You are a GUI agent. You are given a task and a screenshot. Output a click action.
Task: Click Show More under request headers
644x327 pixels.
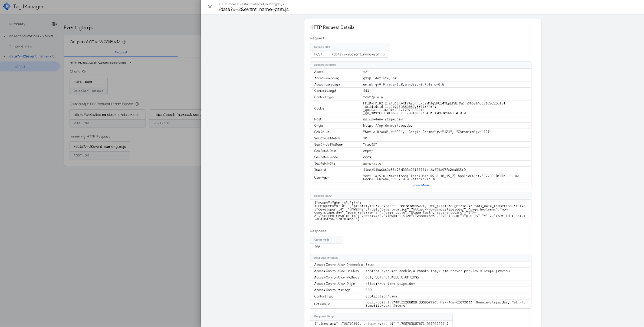click(421, 185)
